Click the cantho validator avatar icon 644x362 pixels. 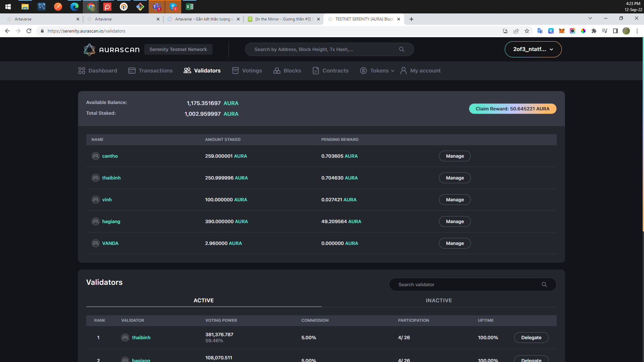coord(95,156)
